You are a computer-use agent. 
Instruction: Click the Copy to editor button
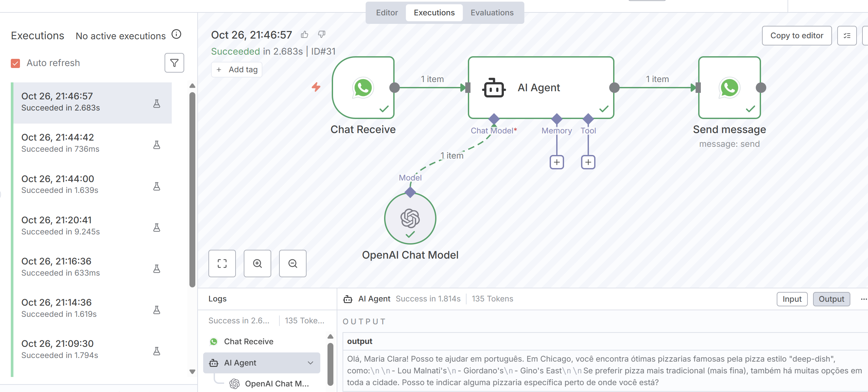pyautogui.click(x=796, y=35)
